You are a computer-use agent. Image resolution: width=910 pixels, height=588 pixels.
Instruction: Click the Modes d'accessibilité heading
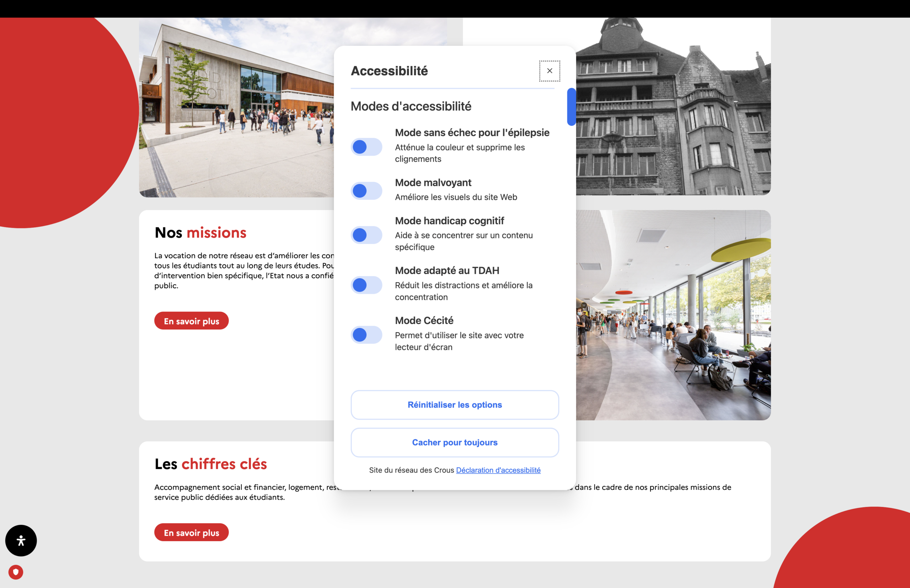(411, 106)
